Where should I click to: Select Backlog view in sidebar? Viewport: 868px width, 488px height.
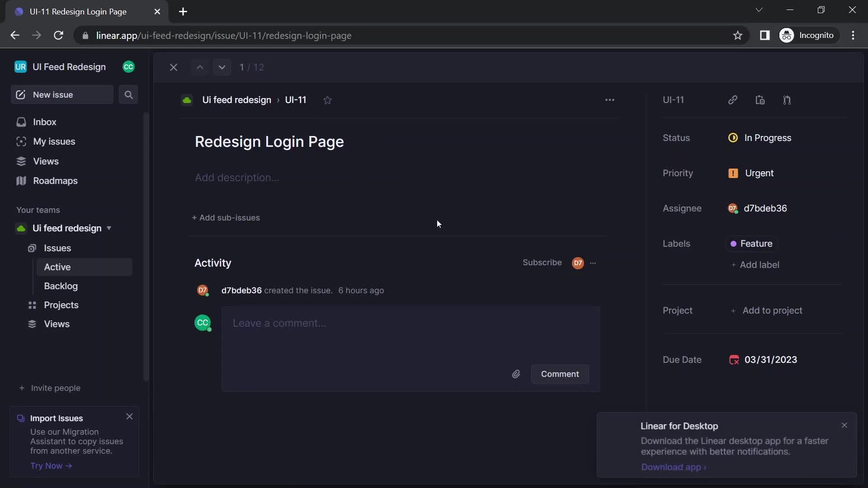(60, 286)
